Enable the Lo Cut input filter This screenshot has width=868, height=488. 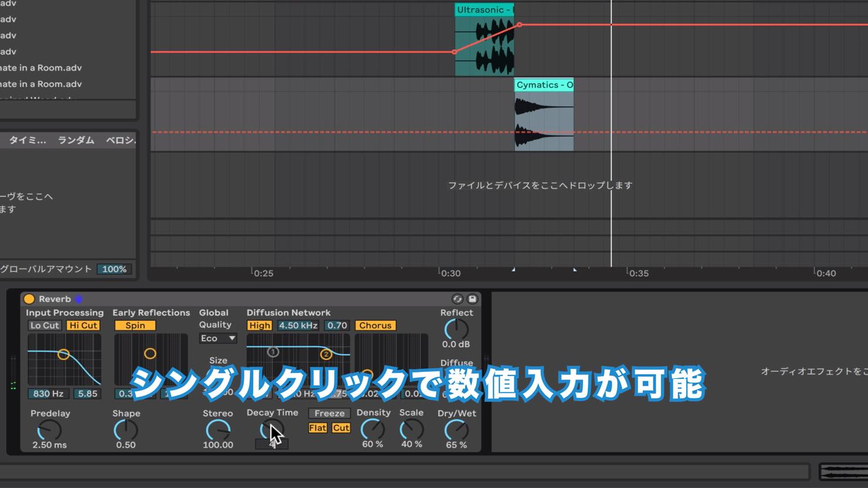[x=45, y=326]
